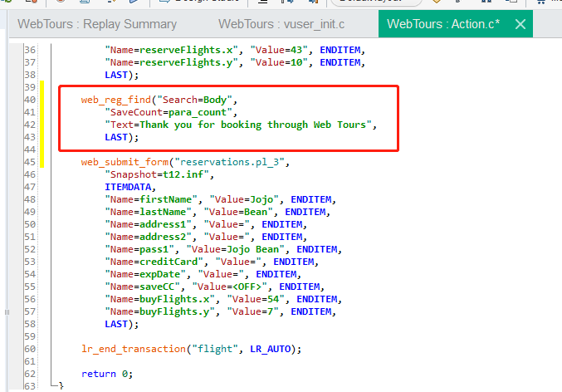Image resolution: width=562 pixels, height=392 pixels.
Task: Click web_submit_form "reservations.pl_3" line
Action: [185, 162]
